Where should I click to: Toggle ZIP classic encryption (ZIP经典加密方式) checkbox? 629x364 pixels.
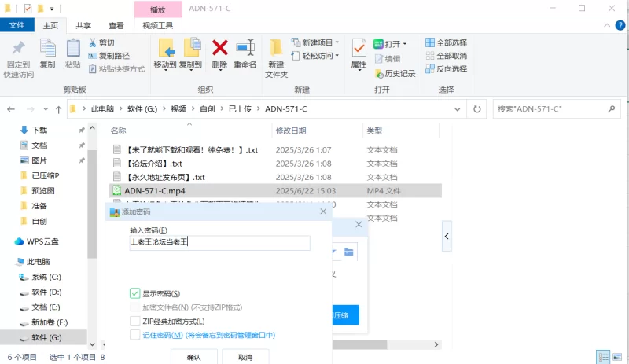[134, 322]
